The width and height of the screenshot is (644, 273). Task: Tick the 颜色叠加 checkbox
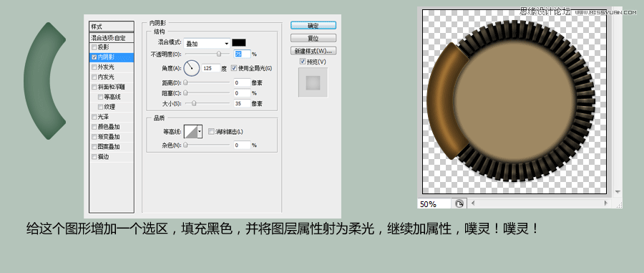tap(94, 127)
